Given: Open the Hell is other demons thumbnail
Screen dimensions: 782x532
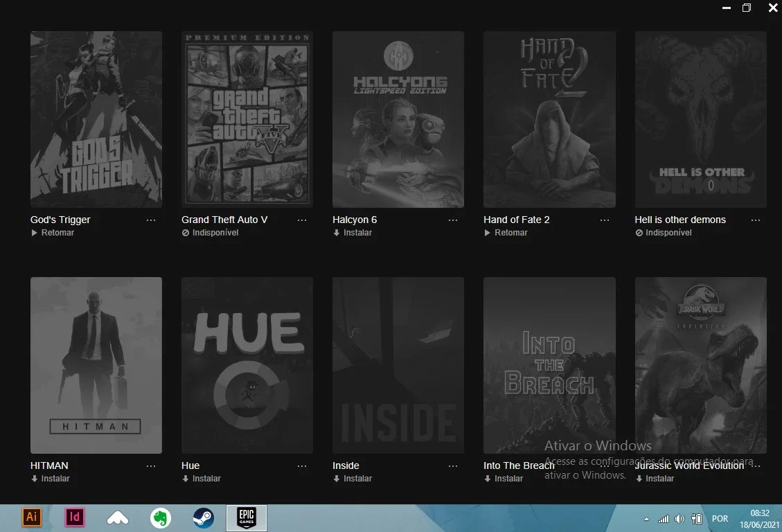Looking at the screenshot, I should point(701,119).
